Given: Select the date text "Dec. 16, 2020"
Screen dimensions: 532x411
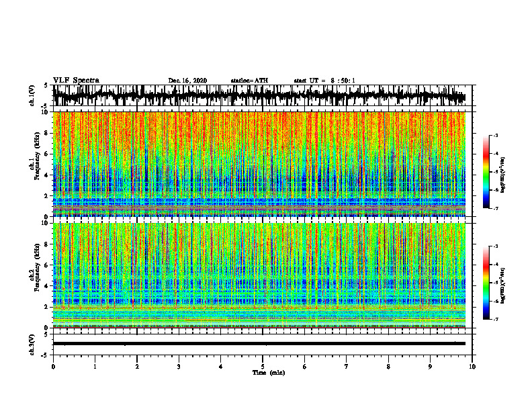Looking at the screenshot, I should pos(187,81).
